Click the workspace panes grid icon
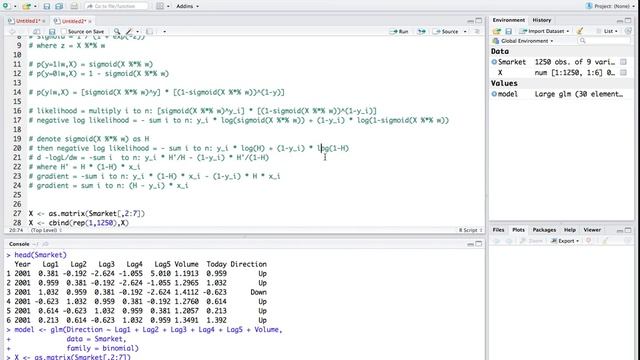This screenshot has width=640, height=360. (160, 6)
